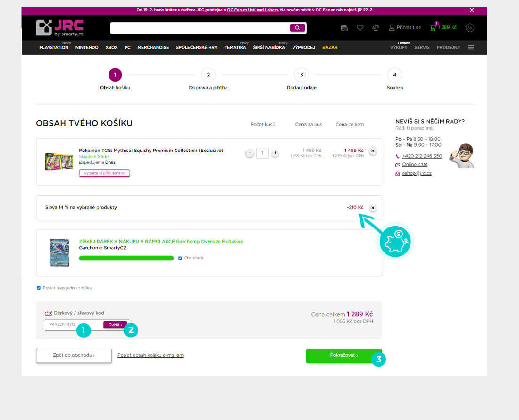Click the envelope icon beside eshop@jrc.cz
The width and height of the screenshot is (519, 420).
pos(398,174)
